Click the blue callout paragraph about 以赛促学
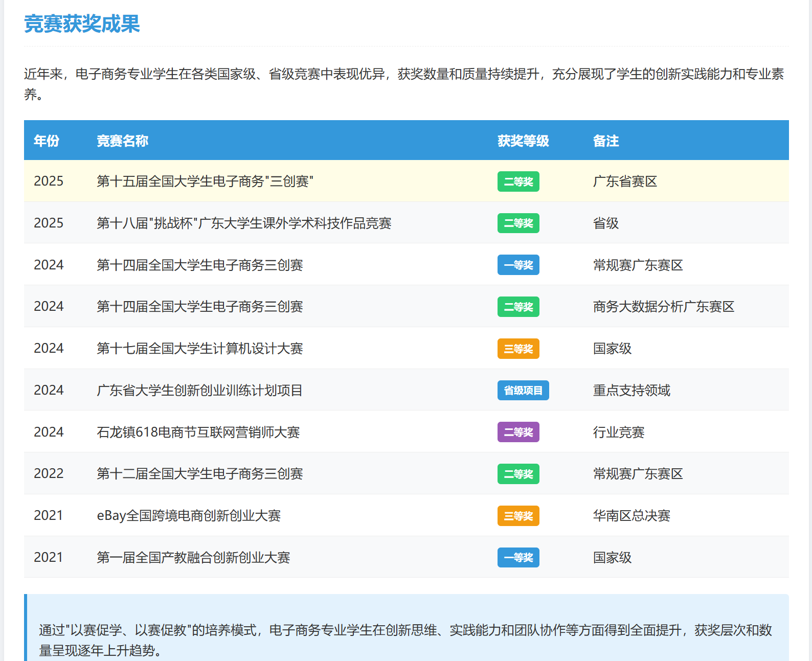Image resolution: width=812 pixels, height=661 pixels. [x=405, y=640]
